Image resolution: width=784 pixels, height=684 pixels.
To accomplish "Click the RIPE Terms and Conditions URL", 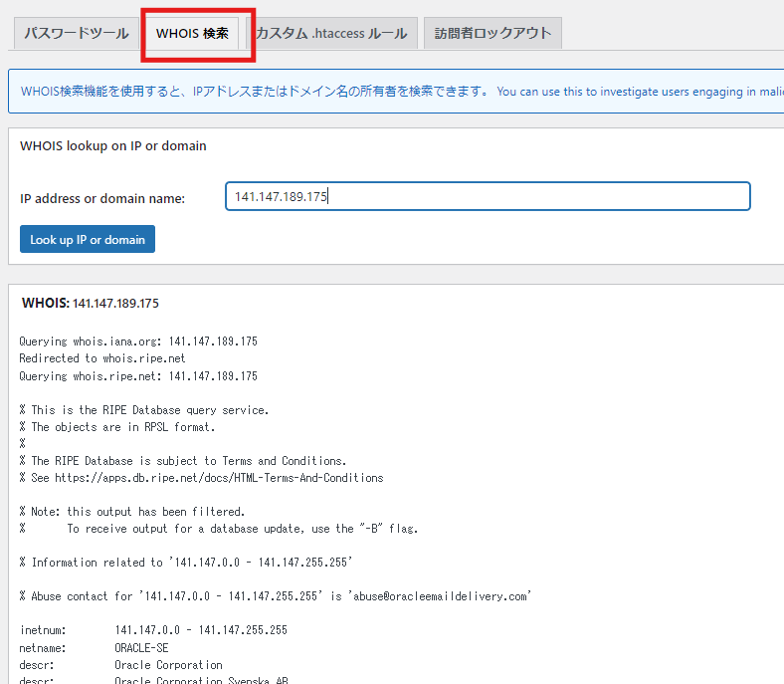I will pos(226,478).
